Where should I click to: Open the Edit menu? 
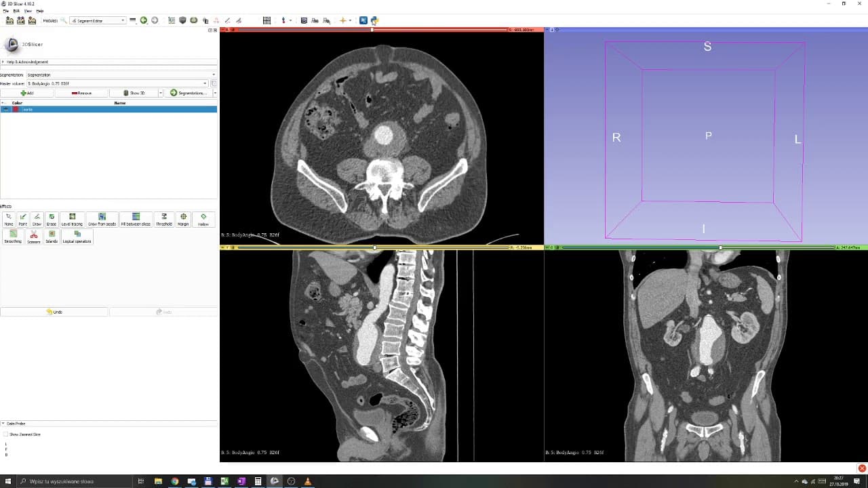(16, 11)
